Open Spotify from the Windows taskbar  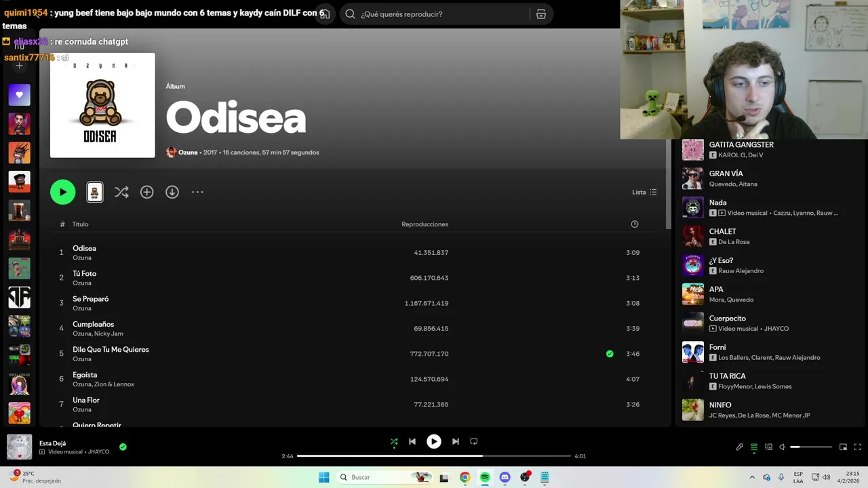pyautogui.click(x=485, y=477)
